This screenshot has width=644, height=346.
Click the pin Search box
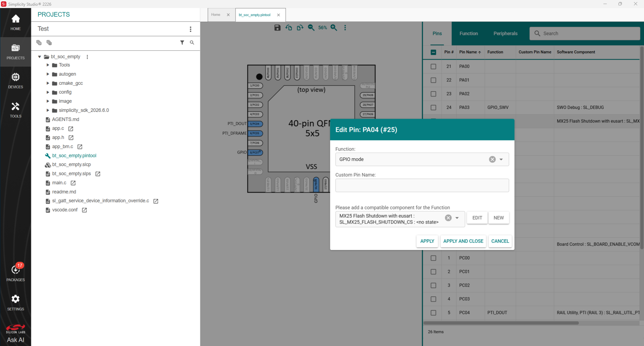click(585, 34)
